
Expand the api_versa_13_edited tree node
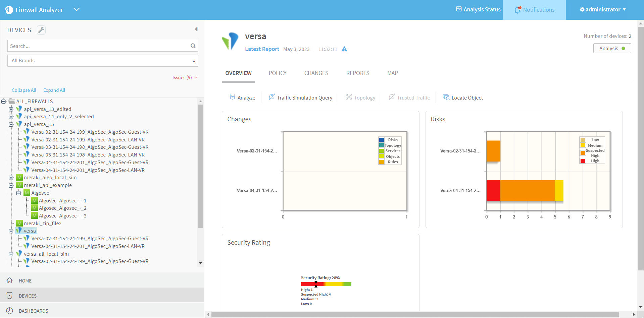(11, 109)
